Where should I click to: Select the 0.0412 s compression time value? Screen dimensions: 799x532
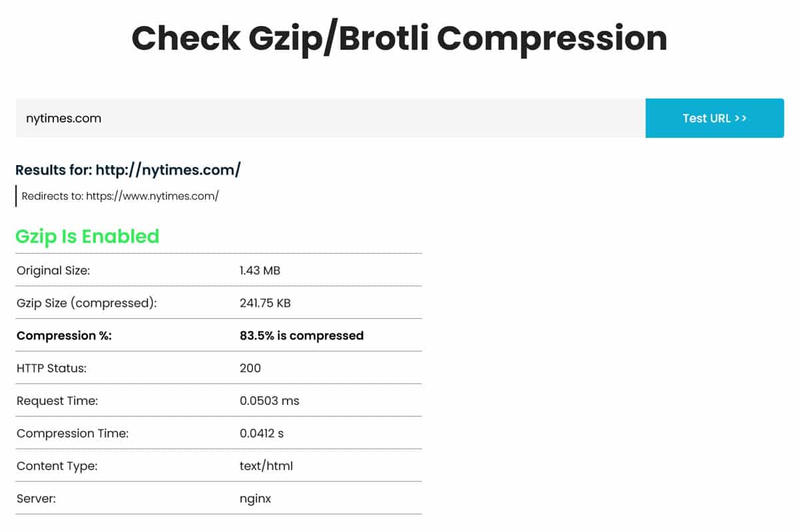click(x=262, y=433)
